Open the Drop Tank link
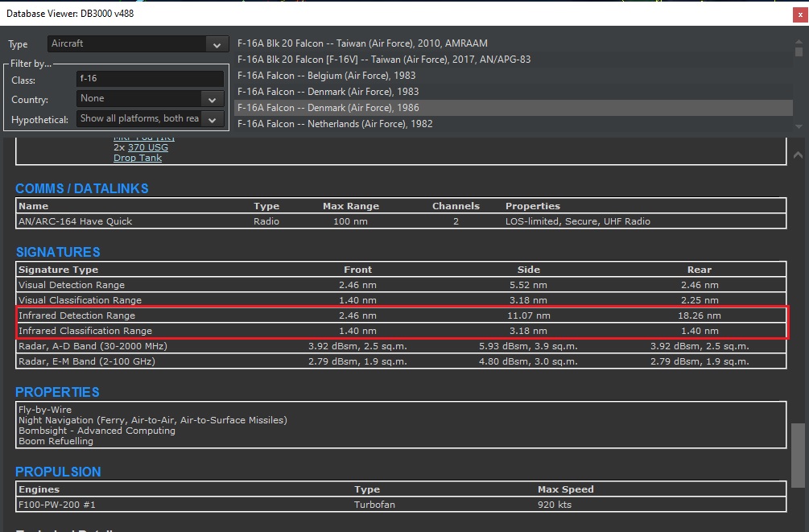 click(138, 158)
